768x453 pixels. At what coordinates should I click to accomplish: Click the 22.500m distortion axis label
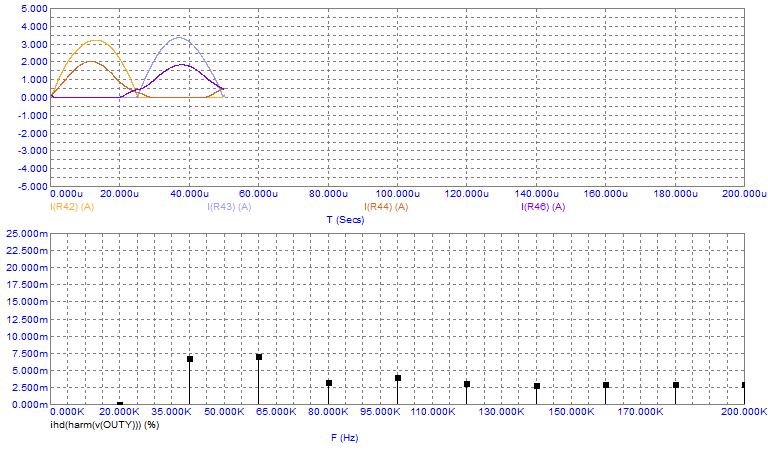coord(27,251)
